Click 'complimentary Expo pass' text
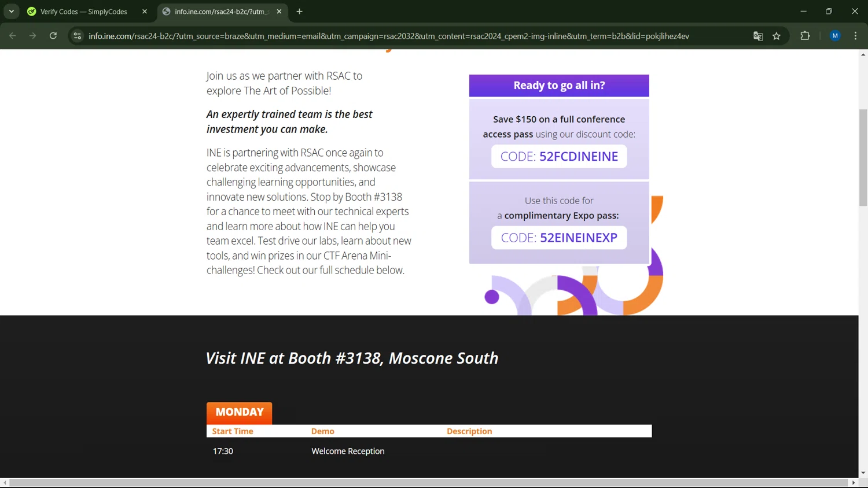 561,216
